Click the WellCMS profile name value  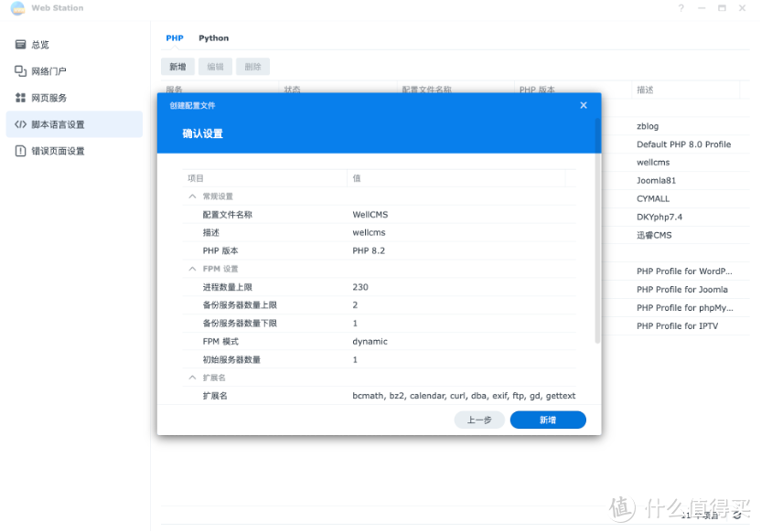click(x=370, y=214)
